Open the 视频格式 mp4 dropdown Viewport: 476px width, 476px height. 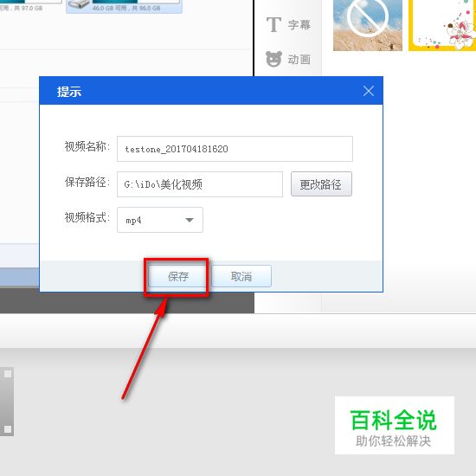(160, 220)
